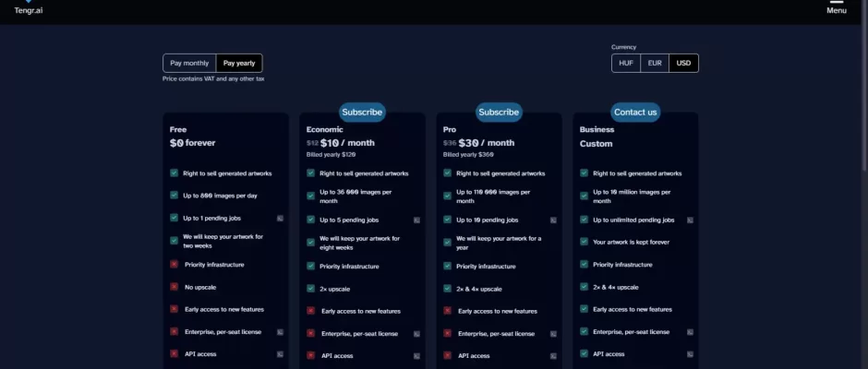This screenshot has width=868, height=369.
Task: Click the 'Business' plan title
Action: (597, 129)
